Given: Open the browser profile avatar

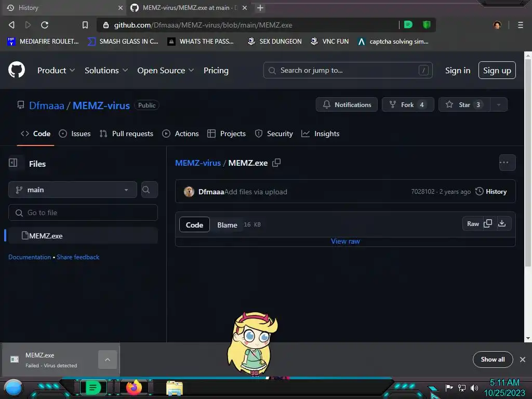Looking at the screenshot, I should coord(497,25).
